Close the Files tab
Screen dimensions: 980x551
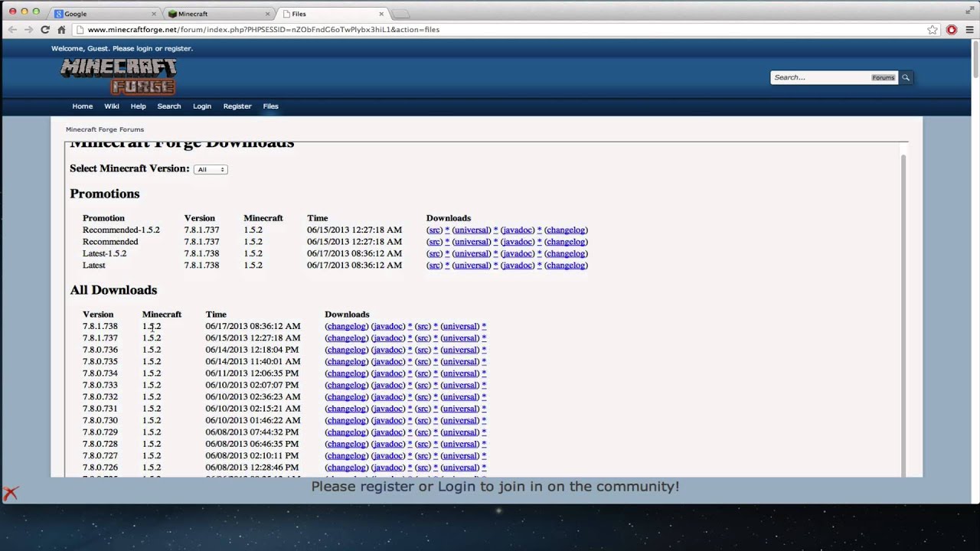point(381,14)
